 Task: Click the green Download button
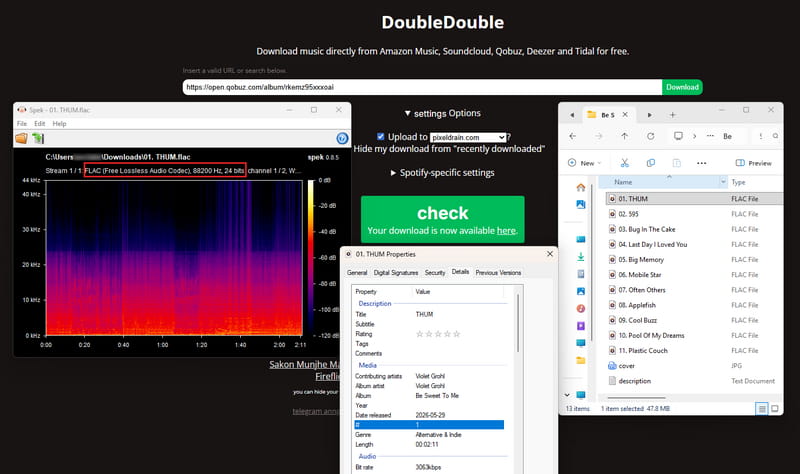(x=682, y=87)
